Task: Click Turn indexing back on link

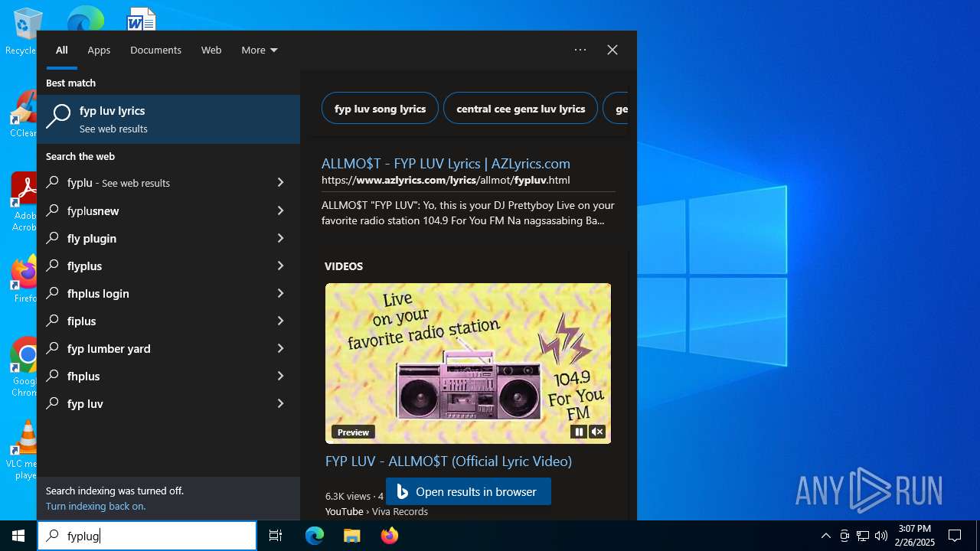Action: [x=96, y=507]
